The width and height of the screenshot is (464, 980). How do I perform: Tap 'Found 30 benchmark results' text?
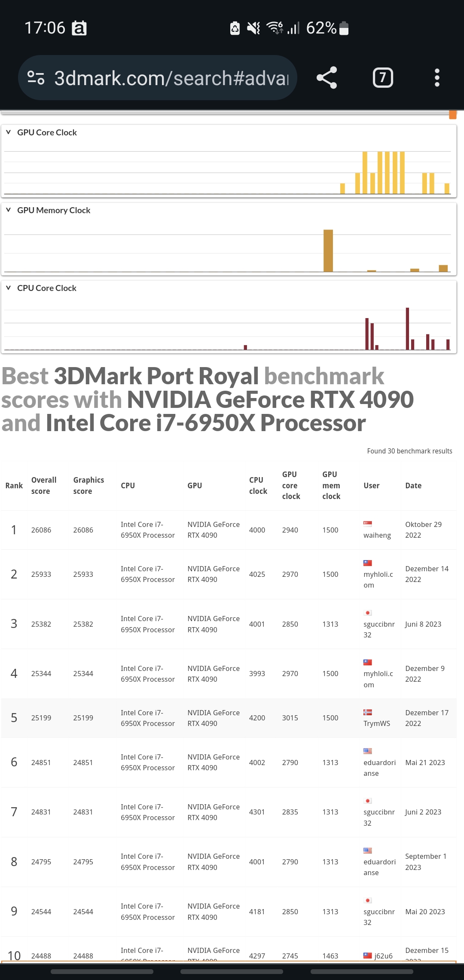[409, 451]
